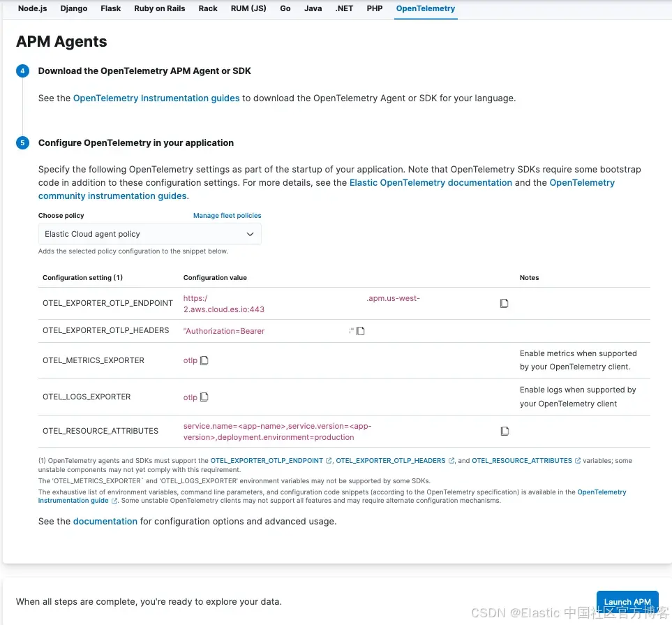The width and height of the screenshot is (672, 625).
Task: Select the OTEL_LOGS_EXPORTER setting name cell
Action: (x=87, y=397)
